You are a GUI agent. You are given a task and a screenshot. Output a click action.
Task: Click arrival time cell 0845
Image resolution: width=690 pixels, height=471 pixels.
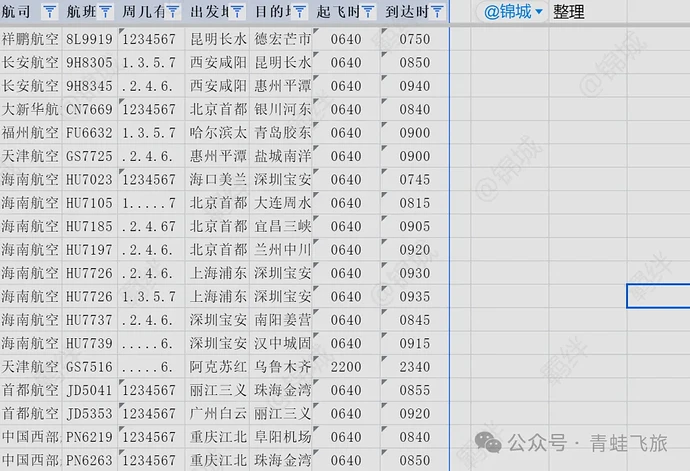[415, 320]
